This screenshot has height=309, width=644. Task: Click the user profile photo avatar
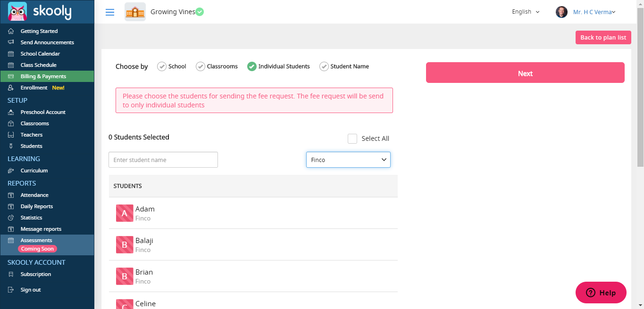[561, 12]
